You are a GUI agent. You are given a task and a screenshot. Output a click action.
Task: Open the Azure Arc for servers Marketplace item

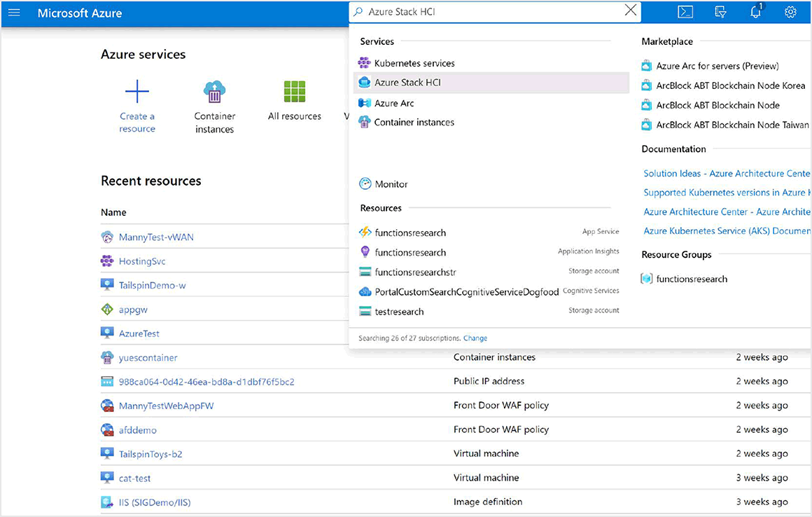coord(717,66)
